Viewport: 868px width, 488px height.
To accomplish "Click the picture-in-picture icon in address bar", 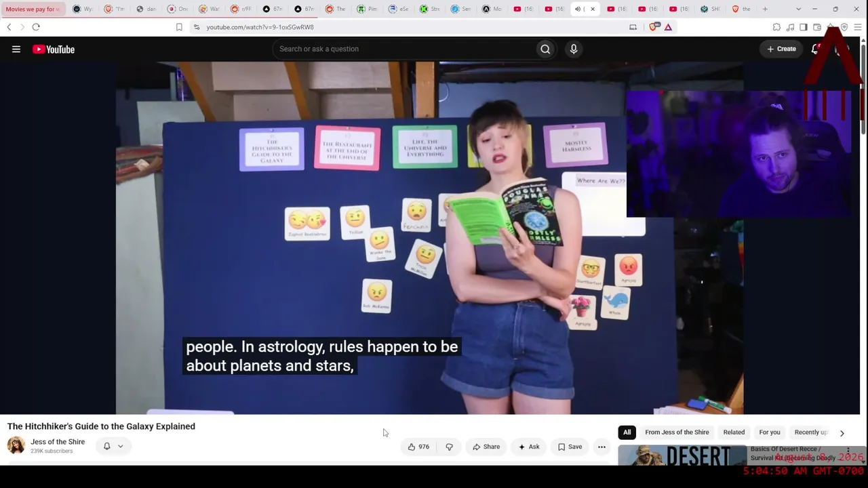I will point(633,27).
